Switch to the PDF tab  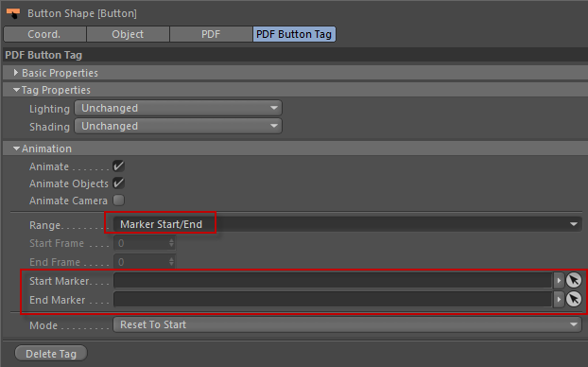click(211, 34)
